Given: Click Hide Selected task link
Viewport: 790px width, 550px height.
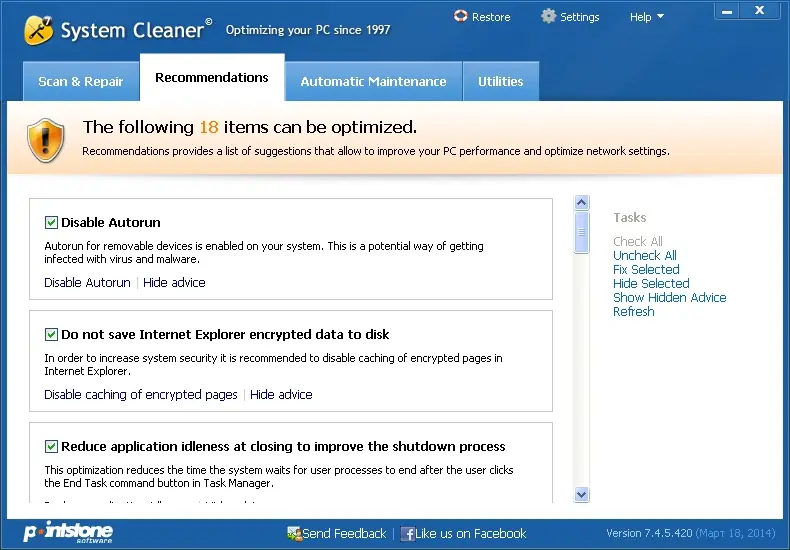Looking at the screenshot, I should 651,284.
